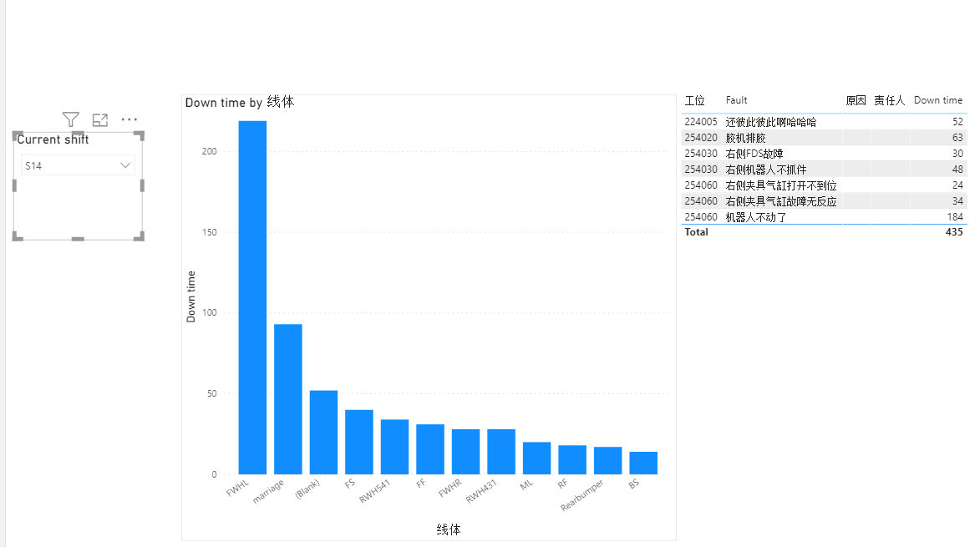Select the 224005 table cell
This screenshot has height=547, width=980.
coord(701,122)
